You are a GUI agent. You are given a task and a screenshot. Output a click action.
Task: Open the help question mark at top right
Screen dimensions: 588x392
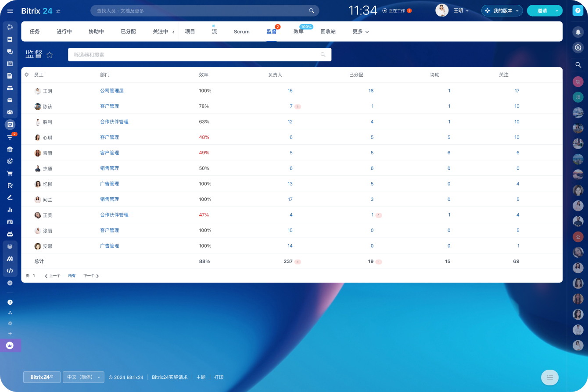(578, 11)
